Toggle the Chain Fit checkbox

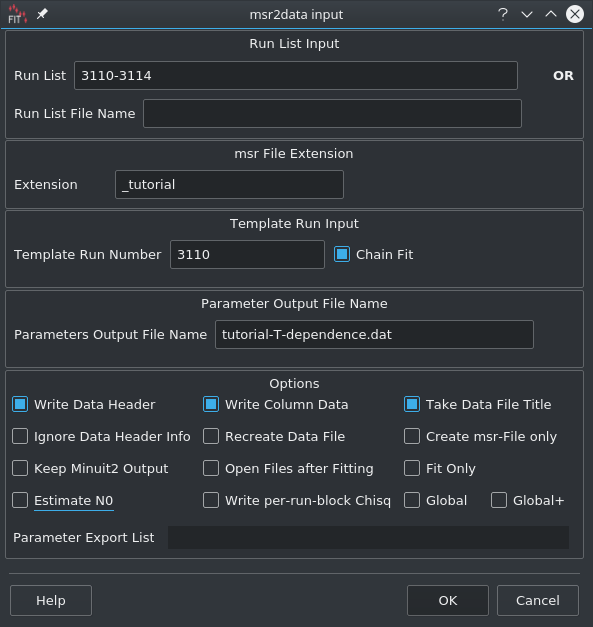[342, 254]
